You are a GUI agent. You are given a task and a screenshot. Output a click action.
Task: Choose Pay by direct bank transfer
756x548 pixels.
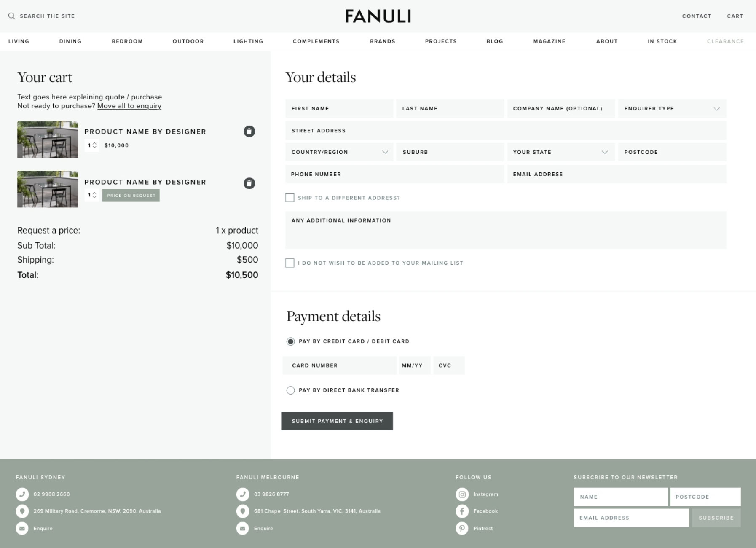(x=290, y=390)
